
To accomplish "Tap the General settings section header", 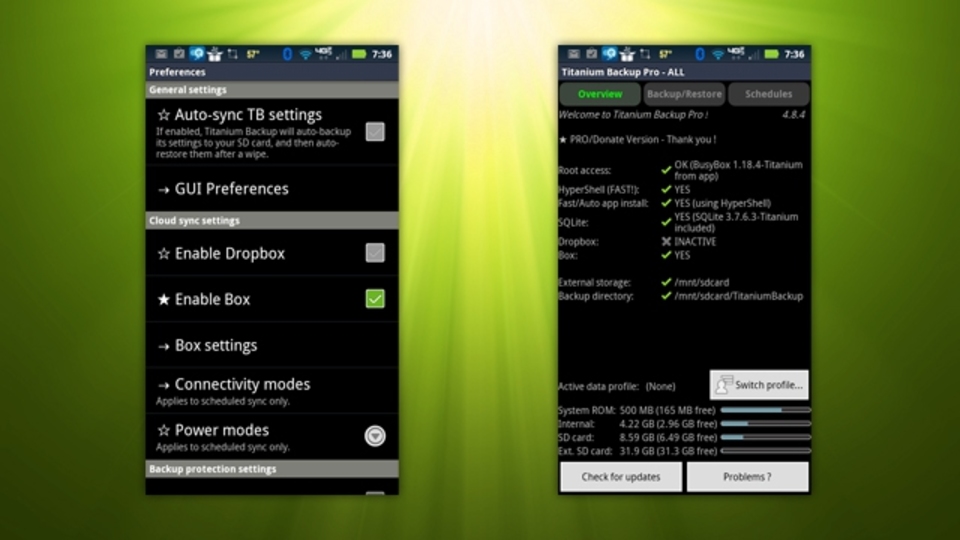I will [272, 90].
